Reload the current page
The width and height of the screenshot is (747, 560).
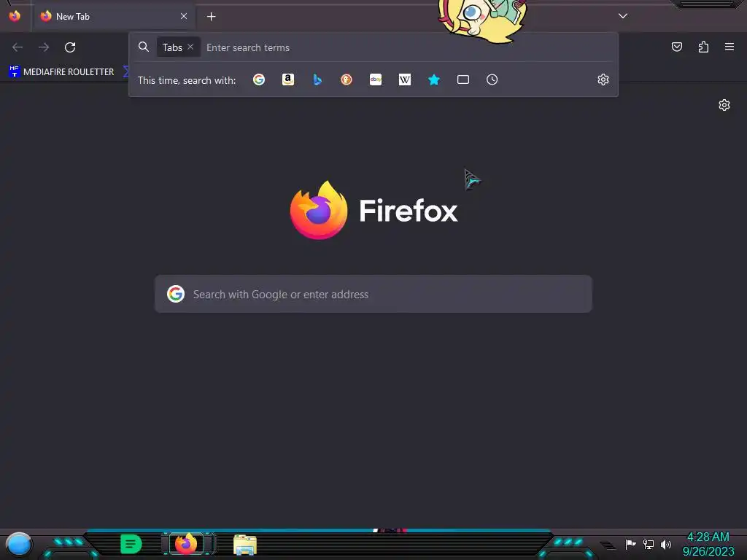70,47
